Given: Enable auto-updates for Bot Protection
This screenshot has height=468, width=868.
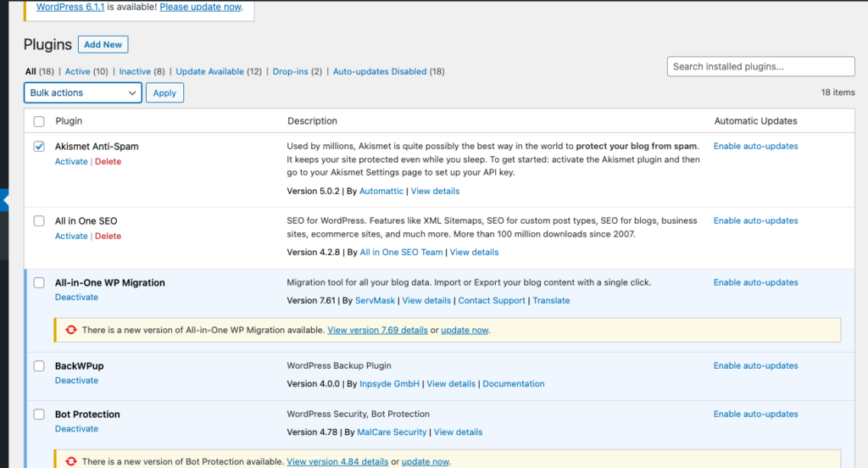Looking at the screenshot, I should [x=755, y=414].
